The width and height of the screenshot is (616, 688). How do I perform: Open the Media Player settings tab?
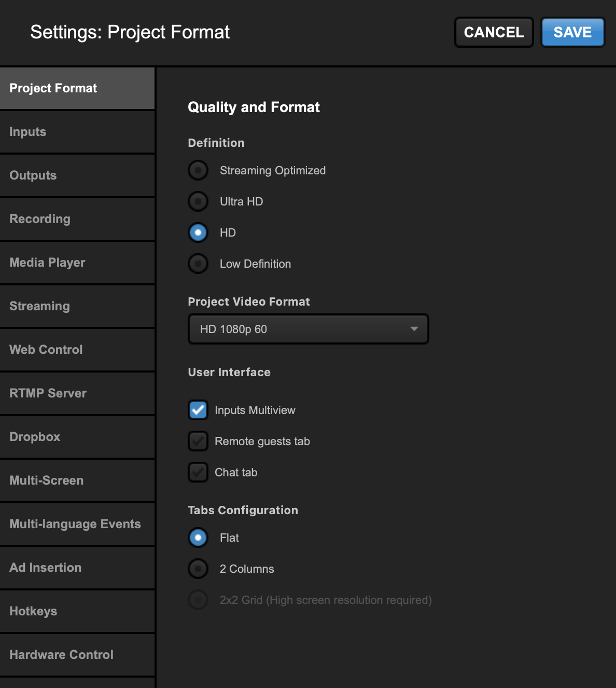click(77, 263)
